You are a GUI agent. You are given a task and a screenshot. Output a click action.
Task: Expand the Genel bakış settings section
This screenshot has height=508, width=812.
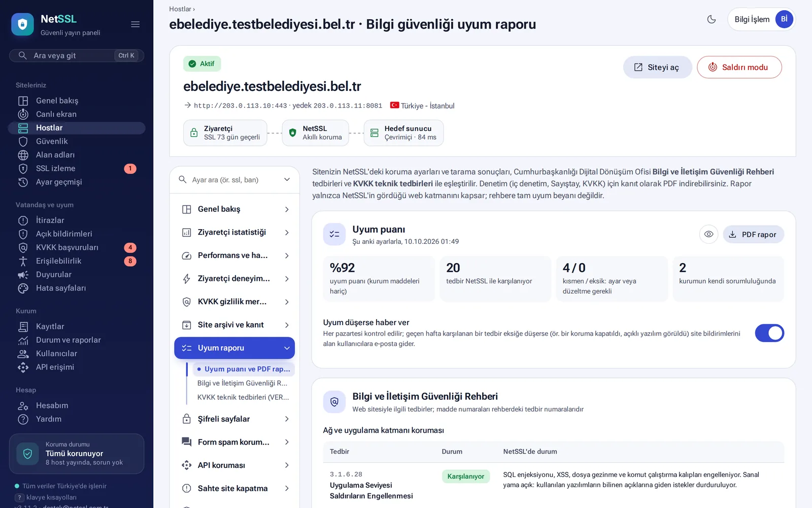pyautogui.click(x=234, y=209)
